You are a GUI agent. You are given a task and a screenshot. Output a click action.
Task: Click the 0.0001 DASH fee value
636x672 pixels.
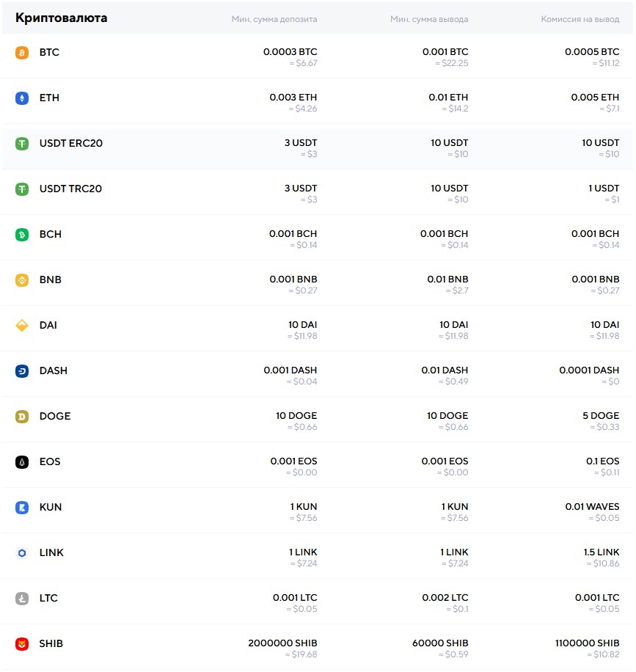[589, 370]
